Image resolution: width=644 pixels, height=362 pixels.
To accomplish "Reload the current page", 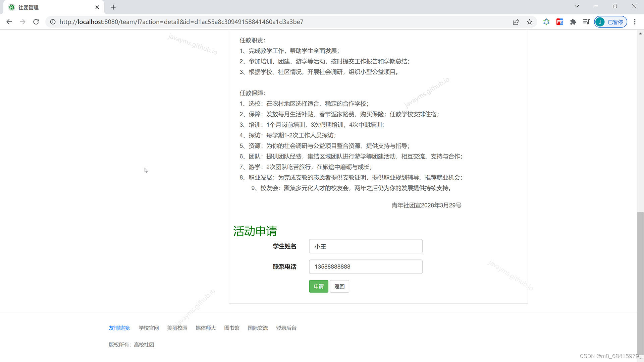I will pos(36,22).
